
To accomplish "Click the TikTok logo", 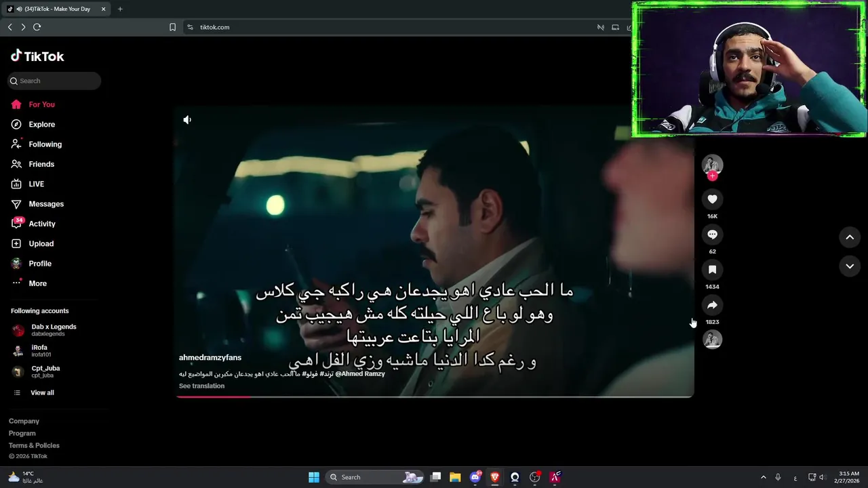I will coord(37,56).
